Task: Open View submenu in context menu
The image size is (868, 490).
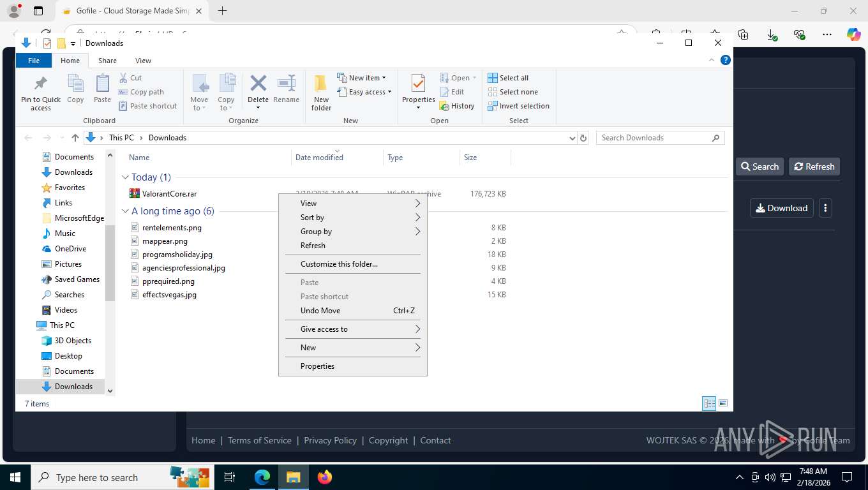Action: coord(353,204)
